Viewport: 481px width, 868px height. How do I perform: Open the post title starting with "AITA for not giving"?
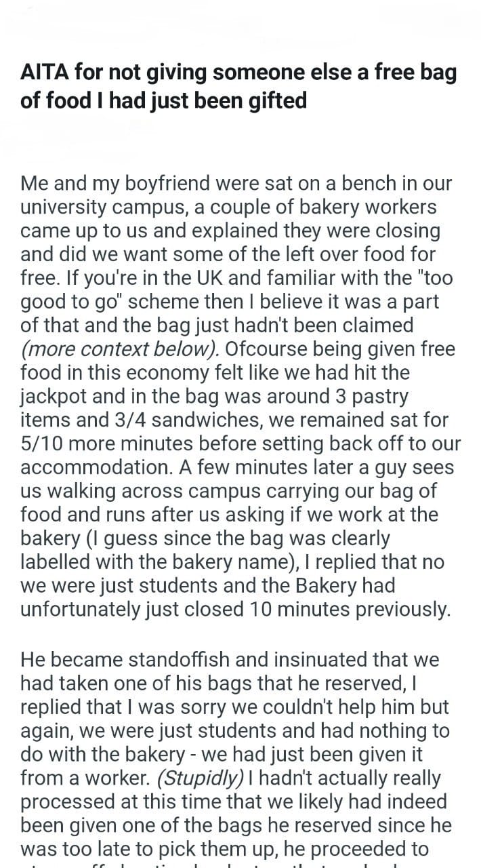[238, 87]
